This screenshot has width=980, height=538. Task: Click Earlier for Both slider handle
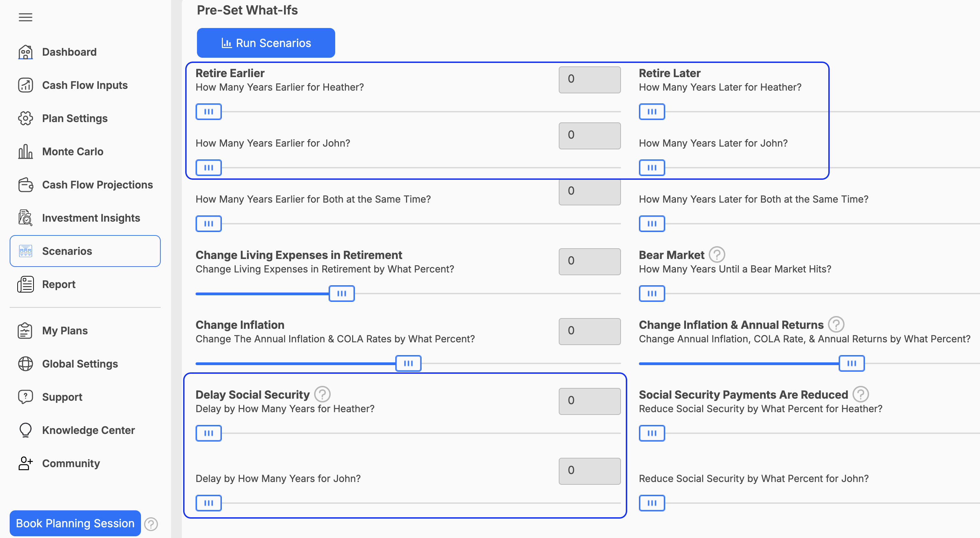tap(208, 223)
